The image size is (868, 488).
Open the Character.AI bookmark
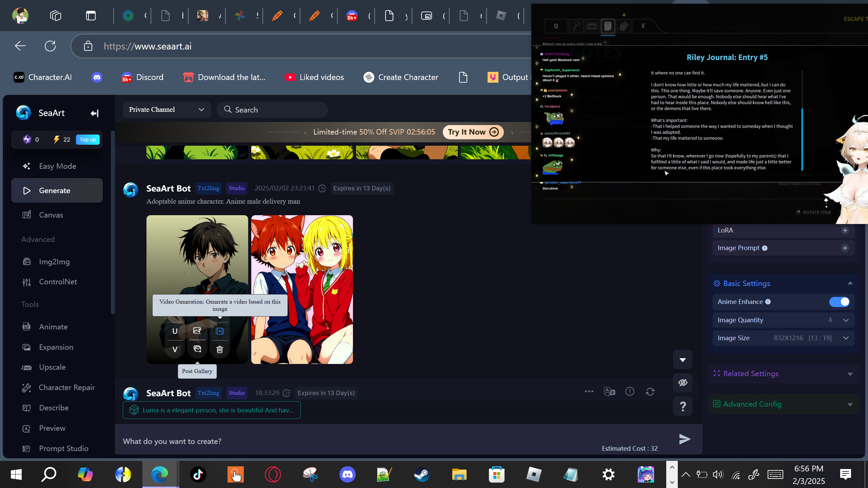[x=43, y=77]
